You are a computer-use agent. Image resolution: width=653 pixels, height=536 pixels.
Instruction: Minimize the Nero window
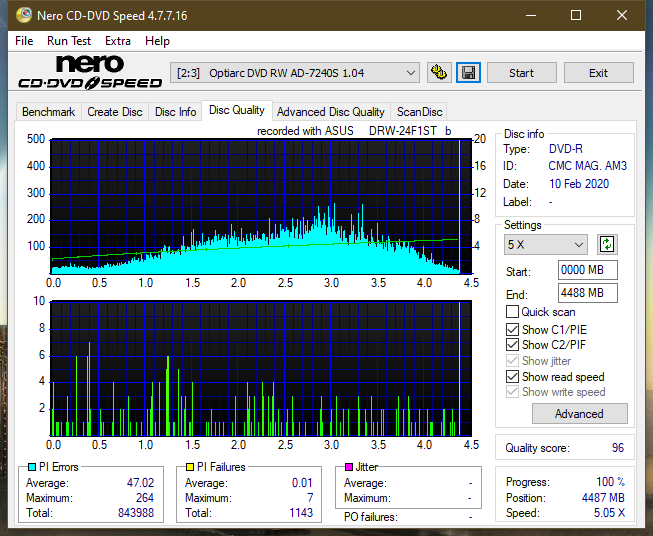(x=531, y=15)
